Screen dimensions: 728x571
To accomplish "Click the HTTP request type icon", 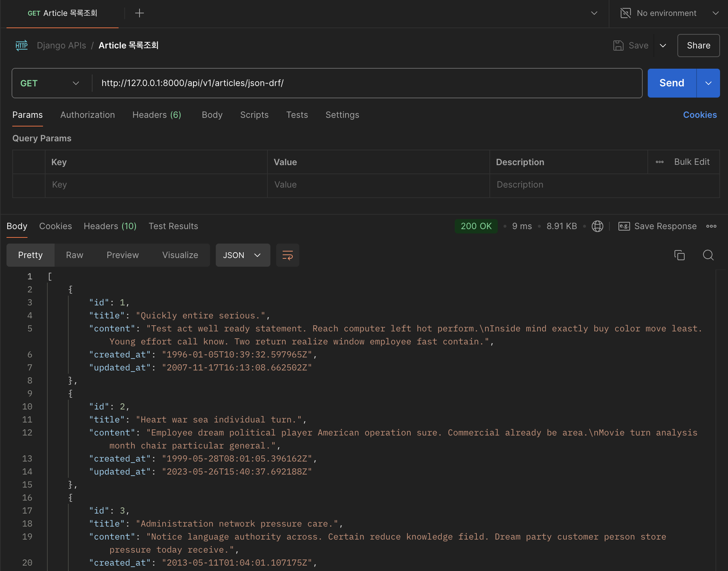I will pos(22,46).
